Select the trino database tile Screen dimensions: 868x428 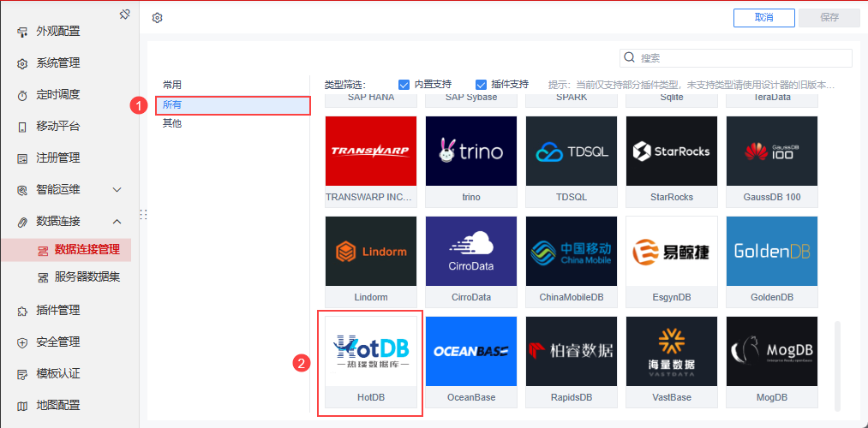[x=471, y=162]
